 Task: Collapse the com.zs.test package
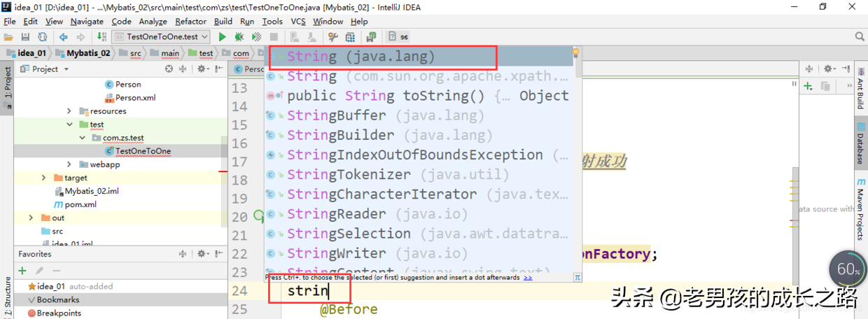click(83, 138)
